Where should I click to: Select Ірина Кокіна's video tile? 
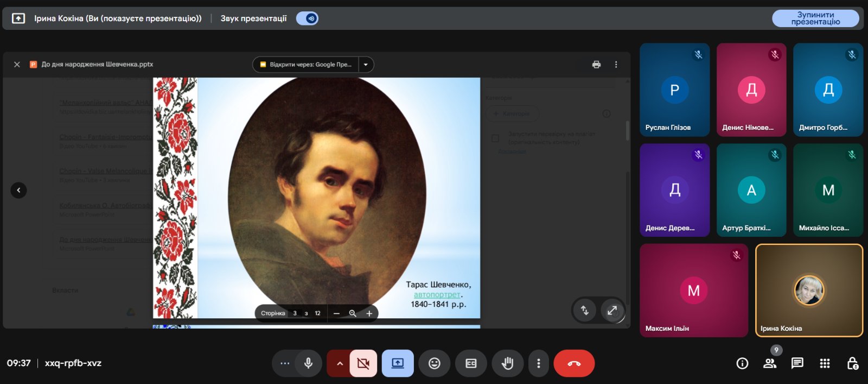(808, 291)
